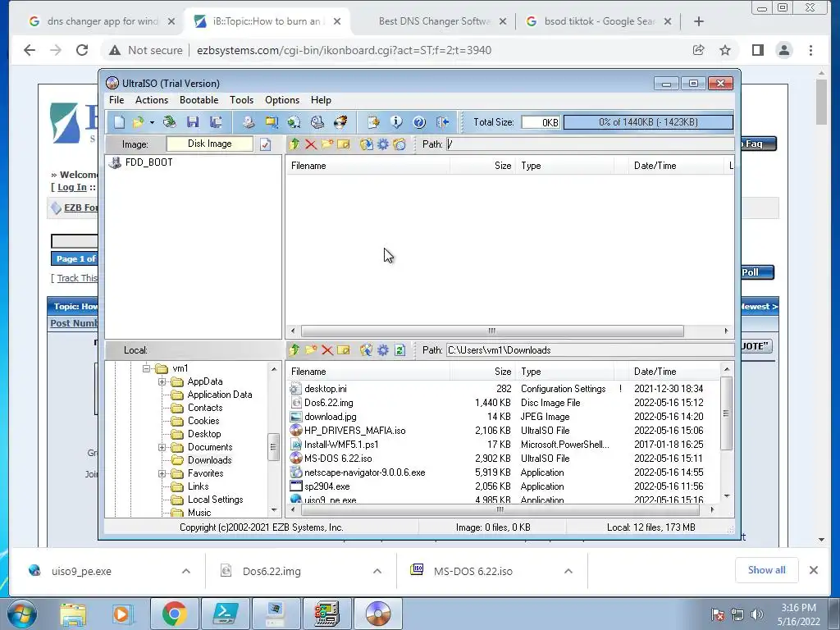Screen dimensions: 840x630
Task: Select HP_DRIVERS_MAFIA.iso in file list
Action: click(354, 431)
